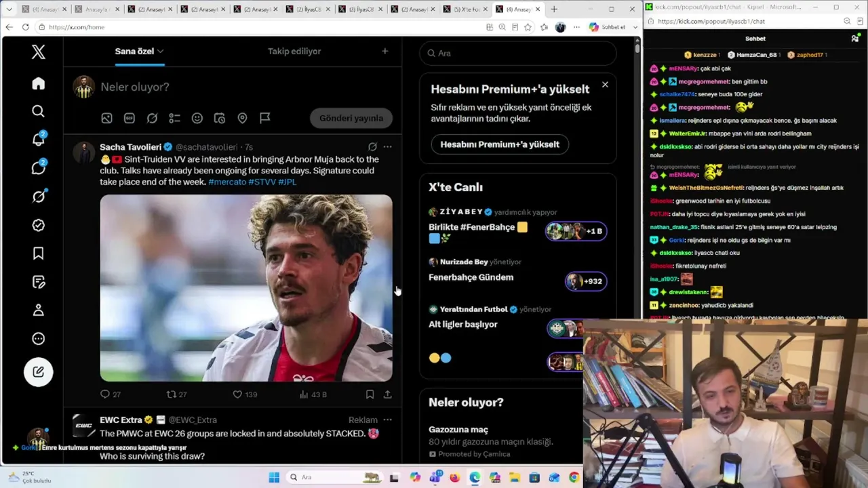Favorite this page with the star icon
The width and height of the screenshot is (868, 488).
point(528,27)
